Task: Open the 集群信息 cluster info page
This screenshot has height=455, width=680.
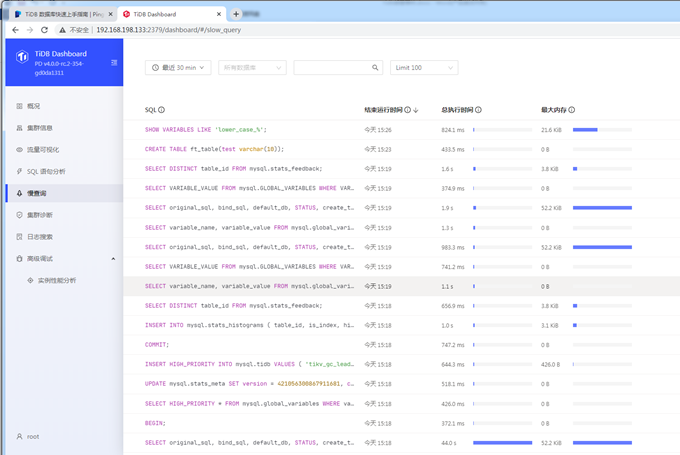Action: pos(40,128)
